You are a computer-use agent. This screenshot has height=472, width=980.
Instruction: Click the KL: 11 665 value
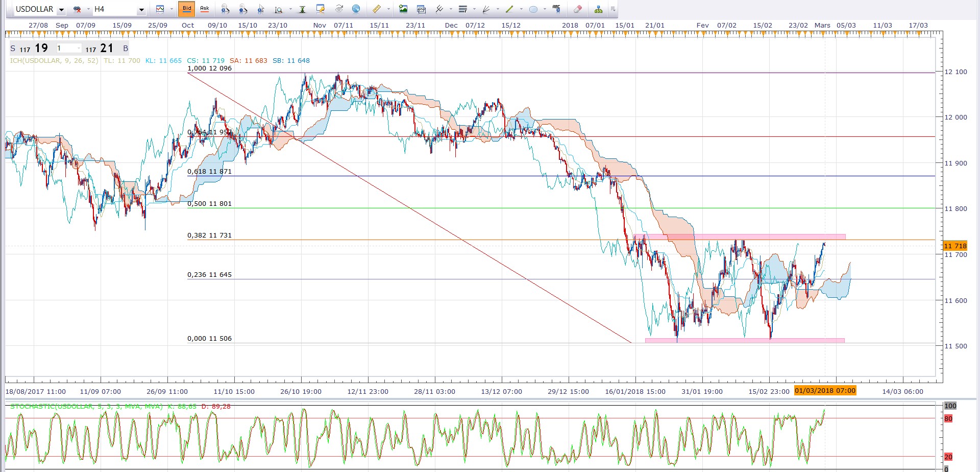(163, 60)
